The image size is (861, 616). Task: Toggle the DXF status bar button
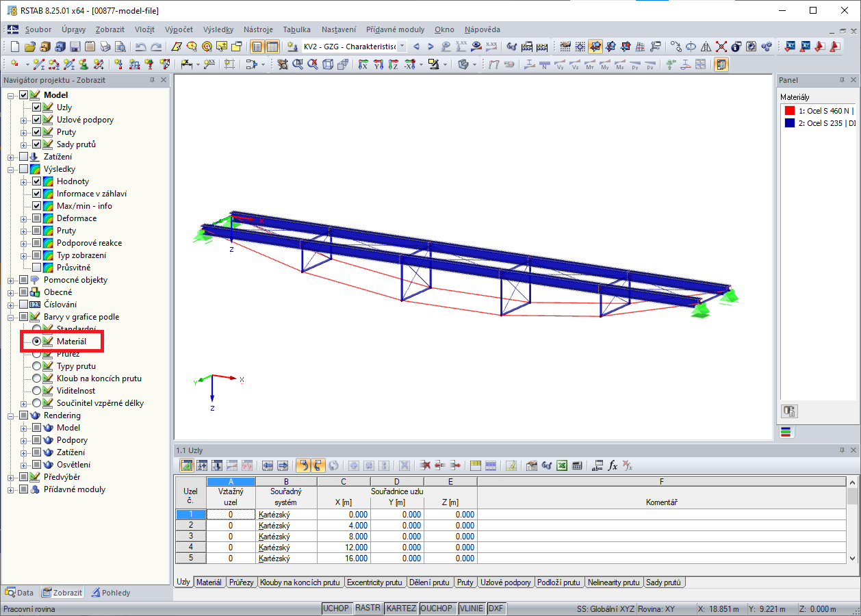coord(496,608)
